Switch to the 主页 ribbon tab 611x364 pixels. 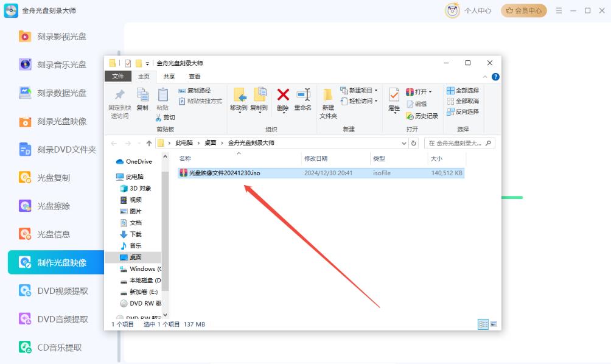(144, 76)
